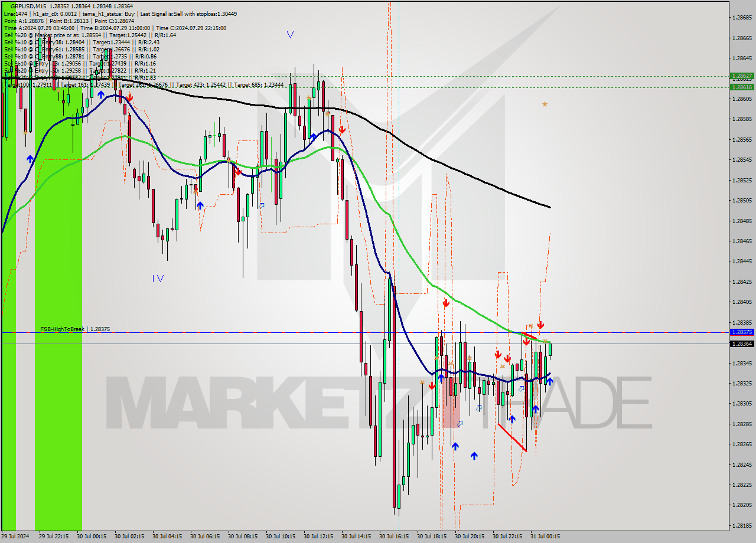Click the red down arrow near 30 Jul 12:15 peak

342,129
